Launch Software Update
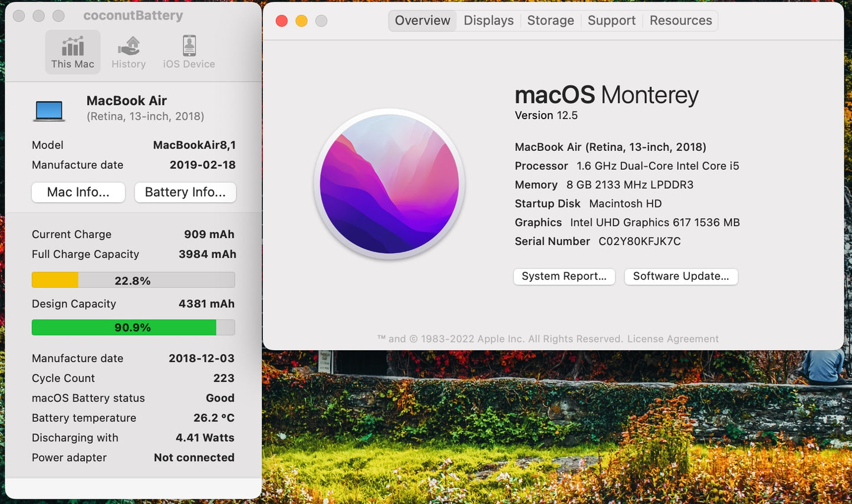 (x=681, y=276)
